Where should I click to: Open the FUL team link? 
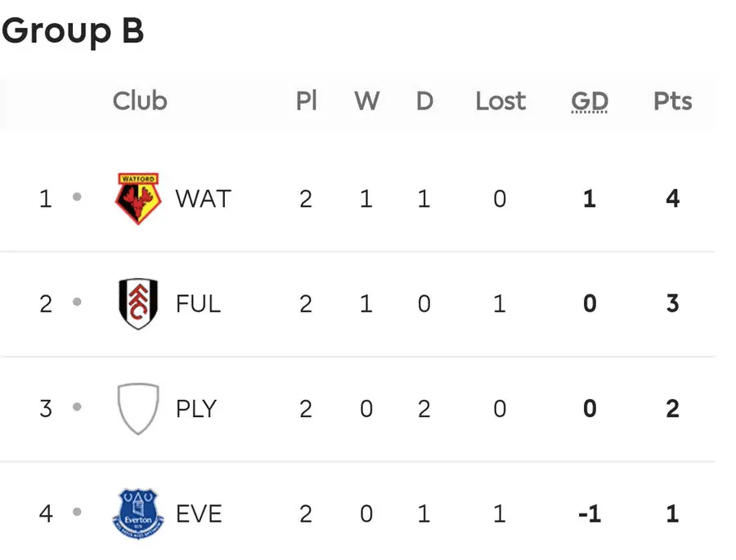coord(198,303)
